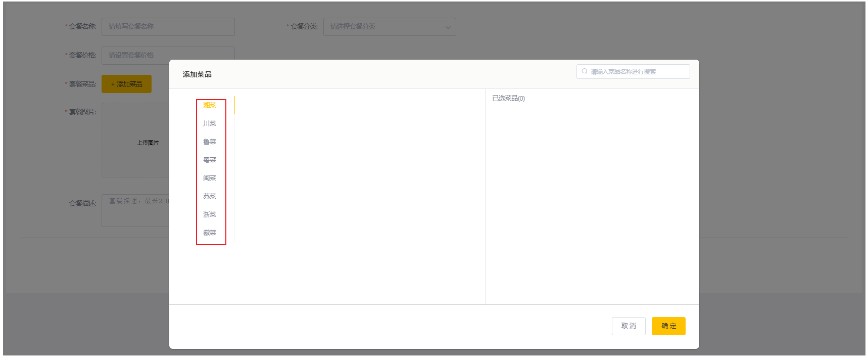The width and height of the screenshot is (868, 358).
Task: Click the search magnifier icon in dialog
Action: pos(585,71)
